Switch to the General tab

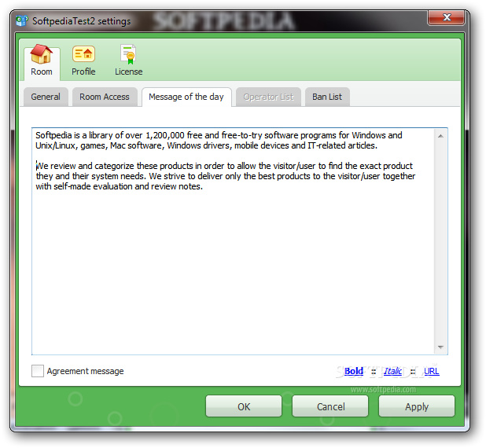click(46, 97)
